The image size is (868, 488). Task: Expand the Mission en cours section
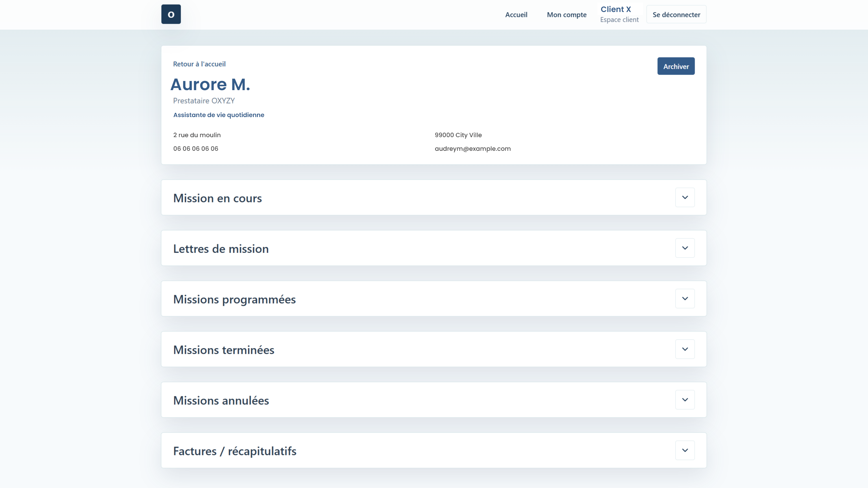pyautogui.click(x=685, y=197)
